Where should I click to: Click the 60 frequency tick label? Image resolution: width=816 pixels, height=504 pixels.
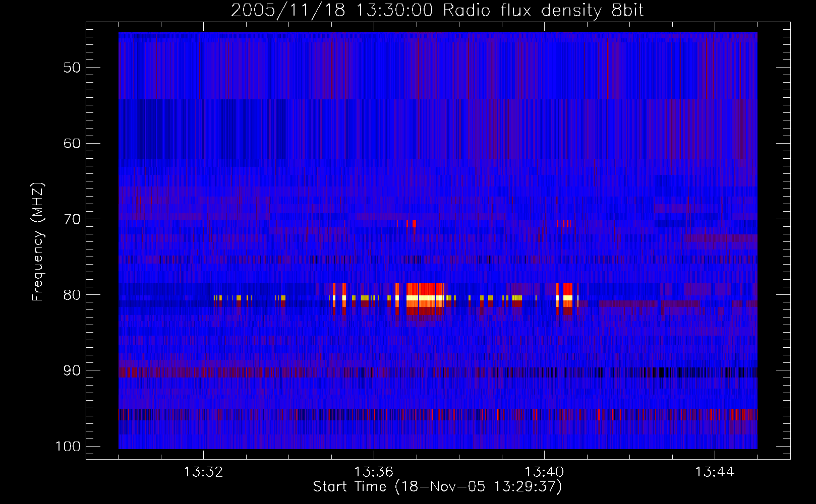(72, 143)
